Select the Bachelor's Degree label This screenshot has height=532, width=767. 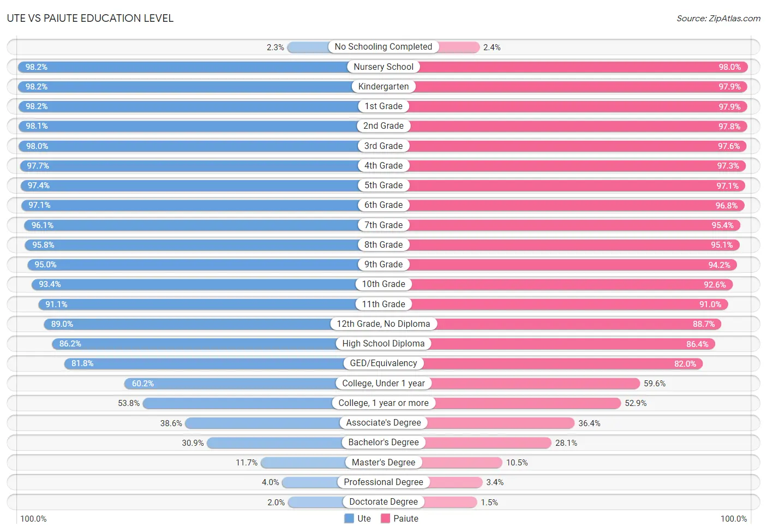(383, 442)
